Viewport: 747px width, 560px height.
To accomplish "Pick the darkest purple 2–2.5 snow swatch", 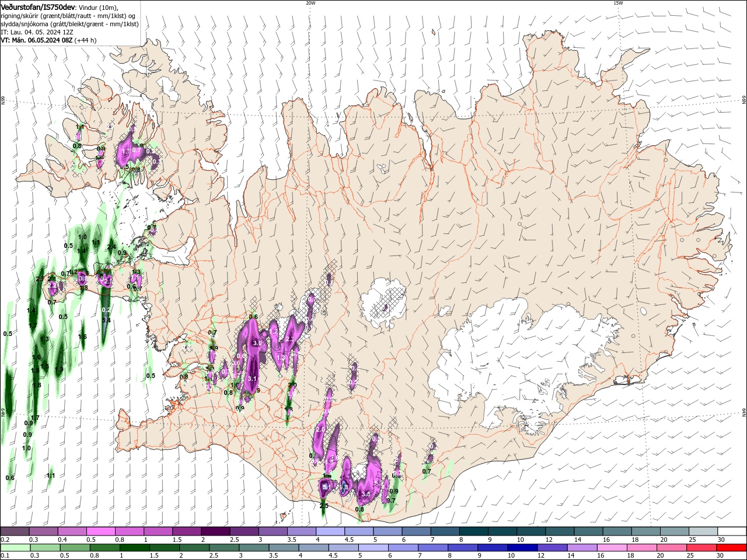I will 215,531.
